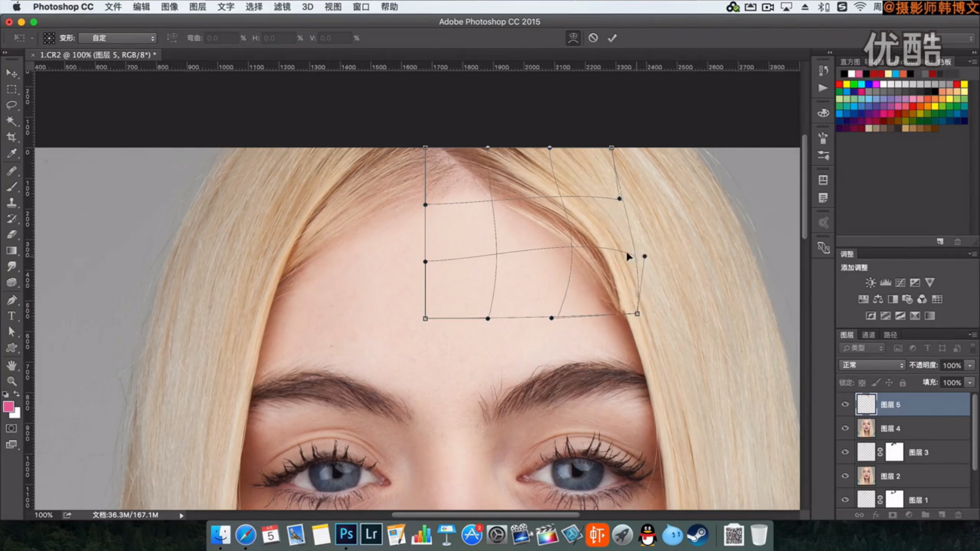Screen dimensions: 980x551
Task: Select the 图层 4 layer thumbnail
Action: click(x=866, y=429)
